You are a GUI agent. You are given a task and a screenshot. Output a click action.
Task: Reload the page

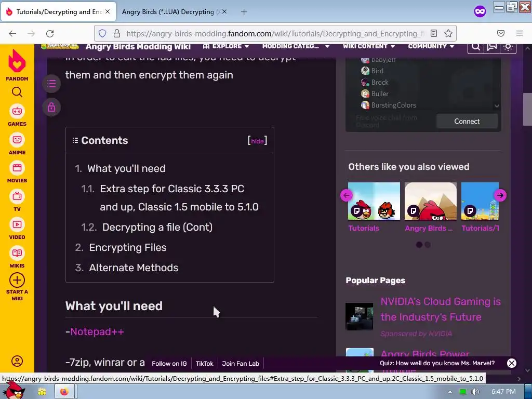pyautogui.click(x=50, y=33)
